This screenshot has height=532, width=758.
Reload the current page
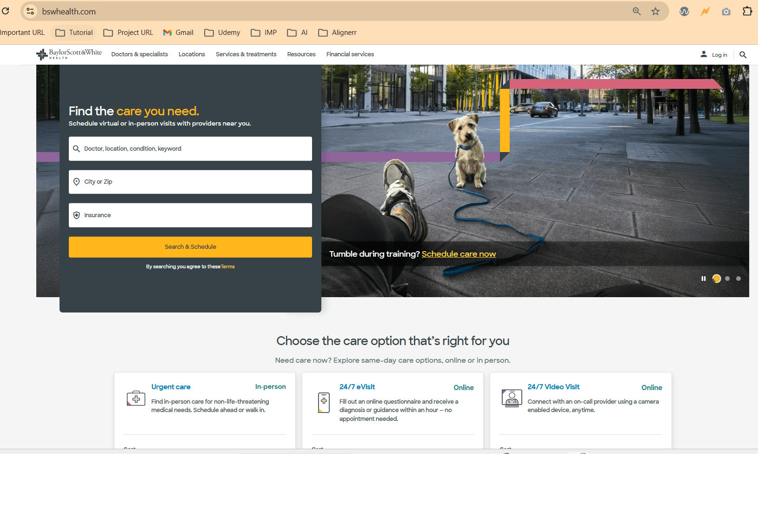(6, 11)
